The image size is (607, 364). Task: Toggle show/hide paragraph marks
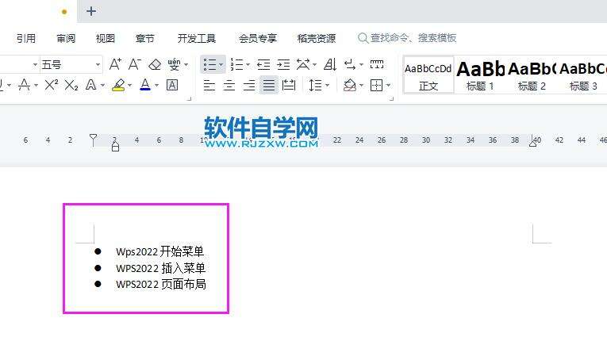pyautogui.click(x=350, y=64)
